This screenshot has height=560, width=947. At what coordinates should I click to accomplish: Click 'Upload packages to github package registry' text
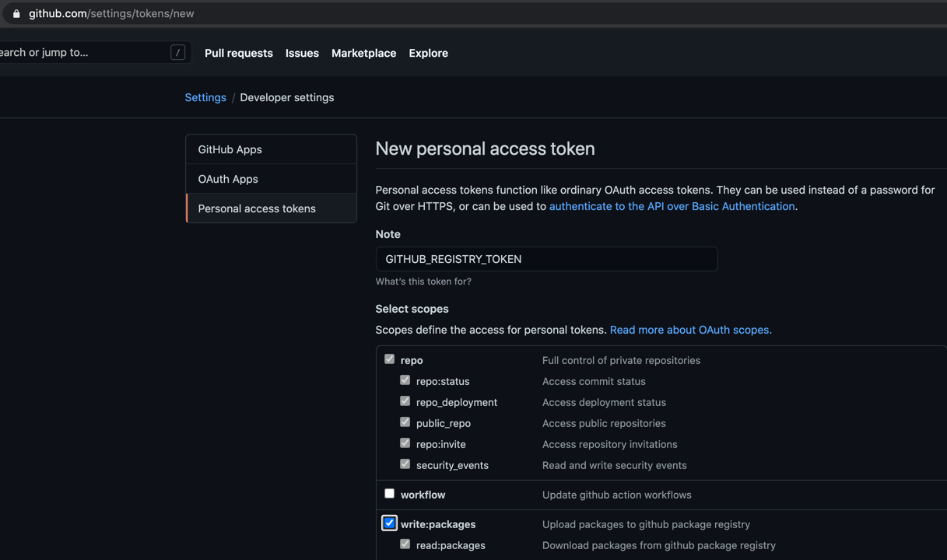[646, 524]
